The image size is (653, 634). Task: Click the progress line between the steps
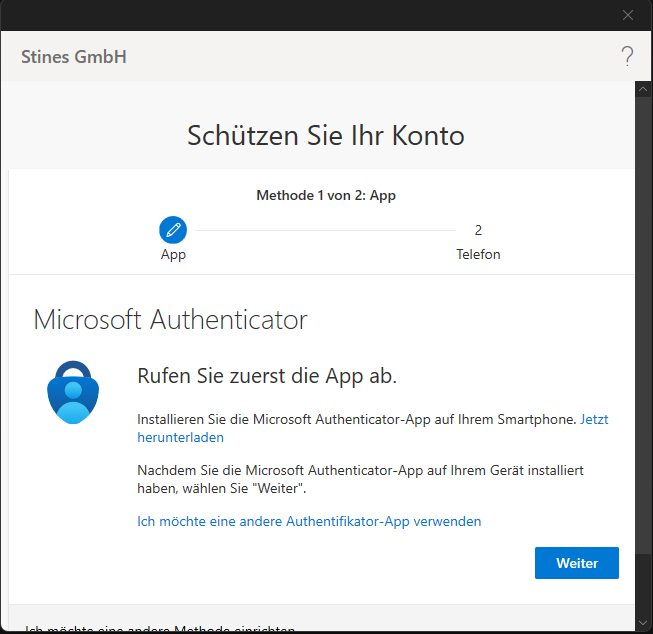point(325,230)
